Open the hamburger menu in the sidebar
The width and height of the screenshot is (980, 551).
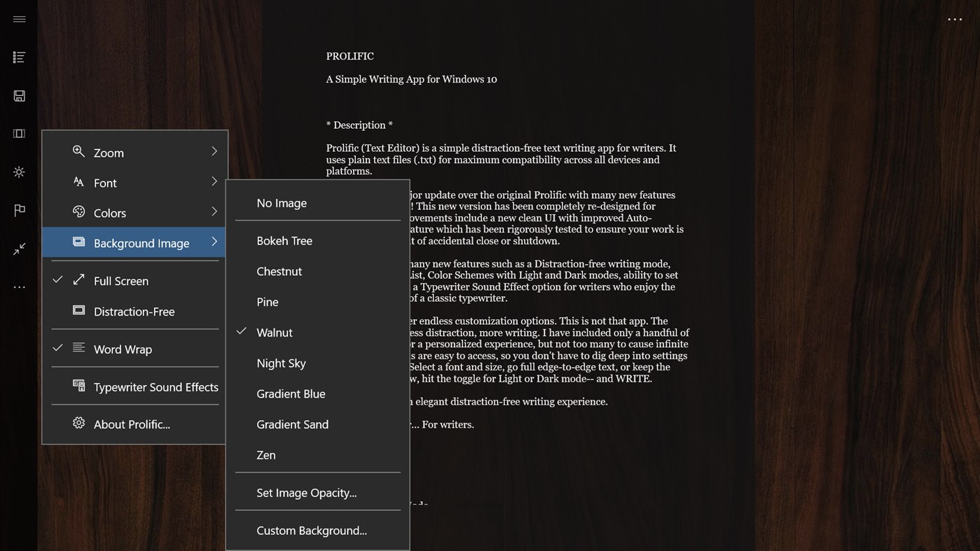coord(19,19)
